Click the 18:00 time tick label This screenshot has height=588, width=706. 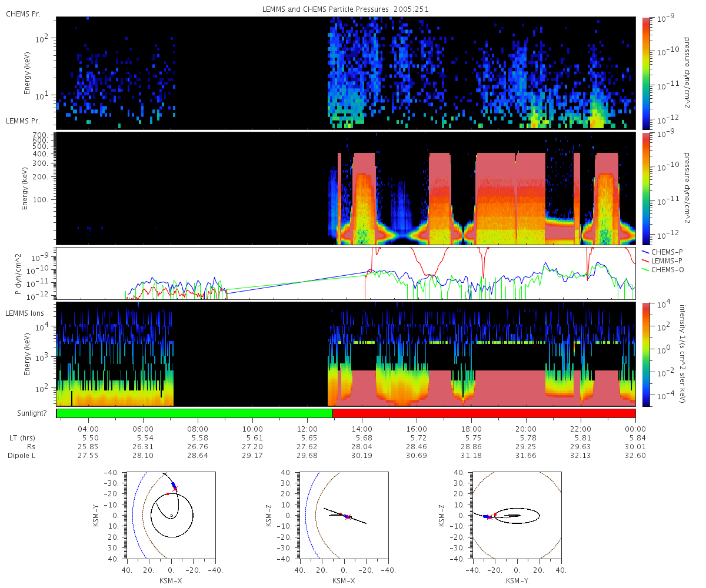click(x=471, y=430)
